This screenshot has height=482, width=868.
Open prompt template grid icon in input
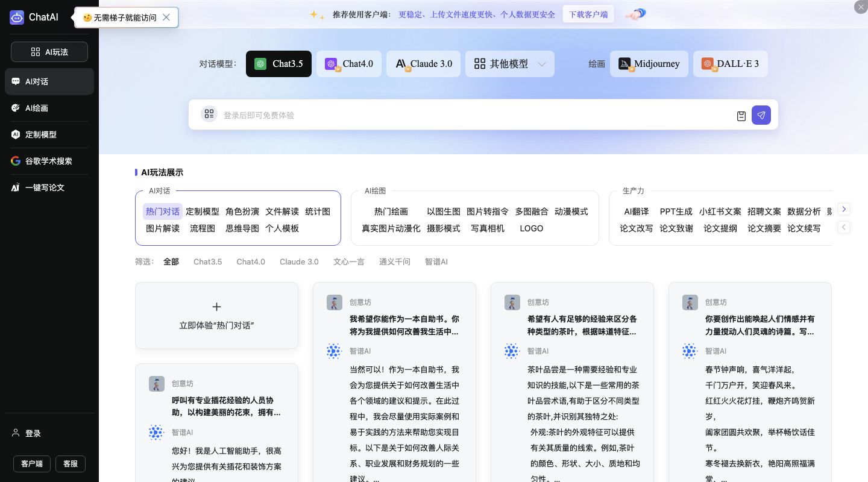coord(209,114)
